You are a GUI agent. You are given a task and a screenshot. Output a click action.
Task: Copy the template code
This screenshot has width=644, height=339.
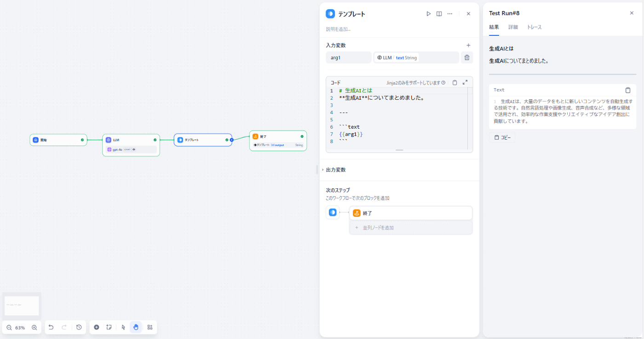tap(455, 83)
